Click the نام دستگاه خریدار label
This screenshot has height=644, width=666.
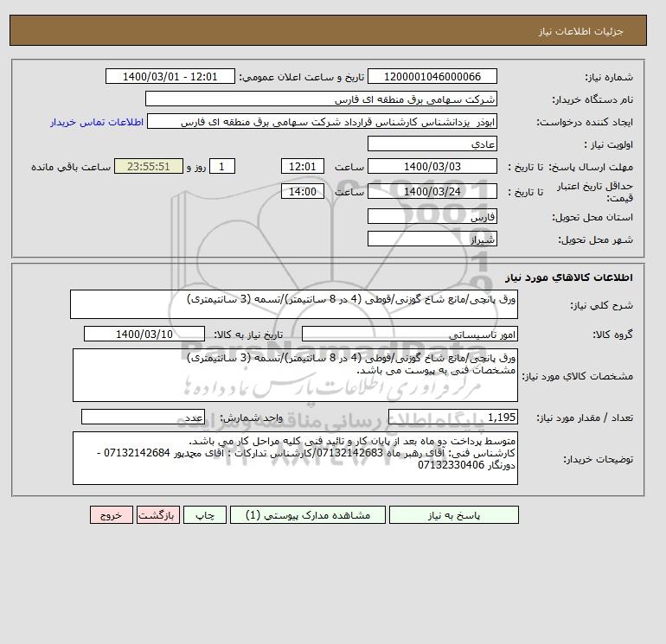[592, 99]
